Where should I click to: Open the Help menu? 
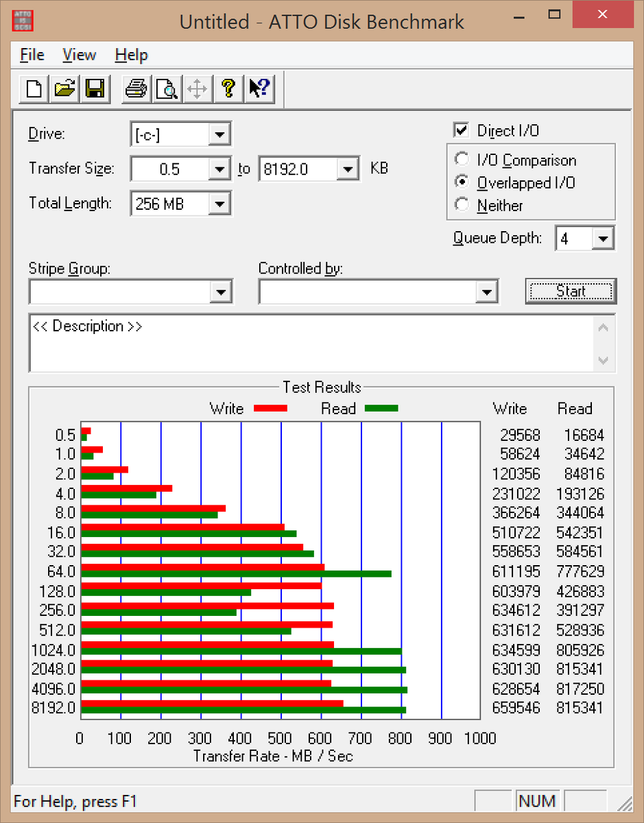132,55
